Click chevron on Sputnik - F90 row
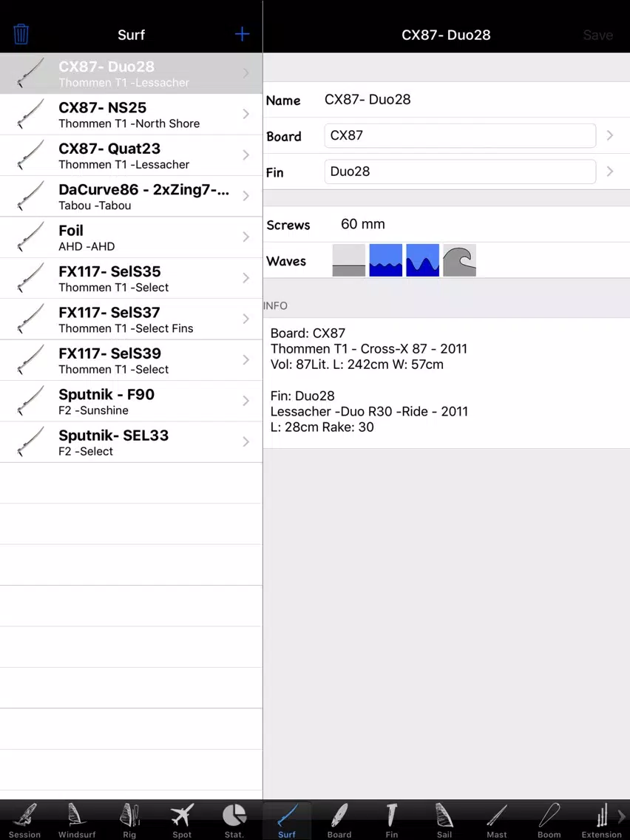The image size is (630, 840). click(x=246, y=402)
